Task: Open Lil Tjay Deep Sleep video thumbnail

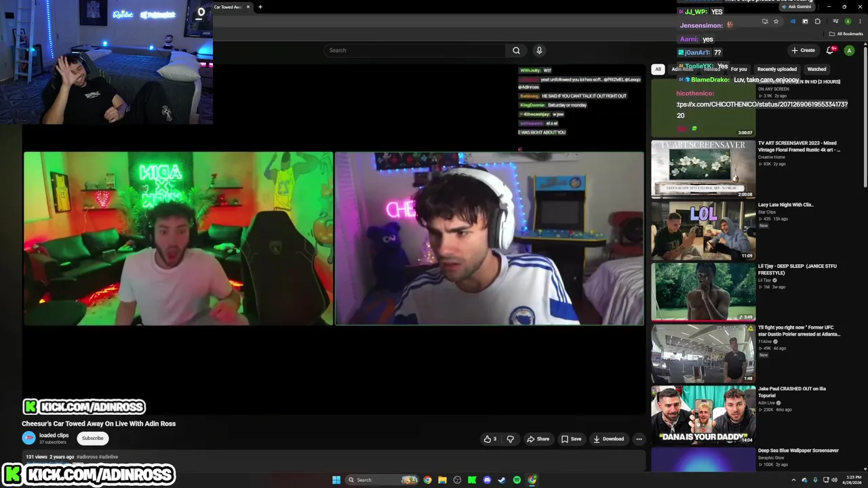Action: tap(703, 292)
